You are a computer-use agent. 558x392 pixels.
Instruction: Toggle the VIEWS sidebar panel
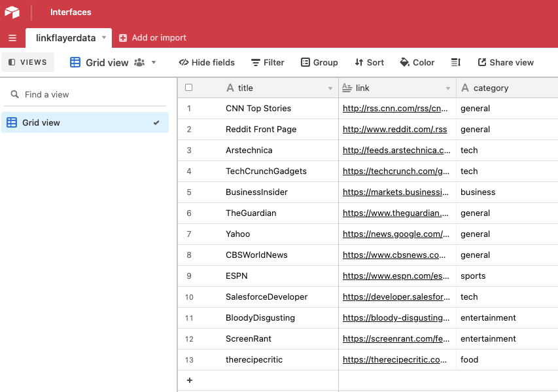point(27,63)
